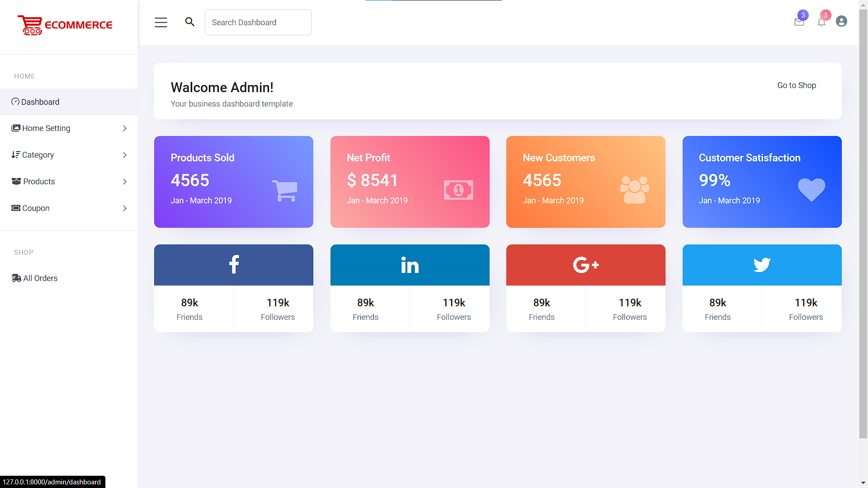Viewport: 868px width, 488px height.
Task: Click the Facebook logo card
Action: point(234,265)
